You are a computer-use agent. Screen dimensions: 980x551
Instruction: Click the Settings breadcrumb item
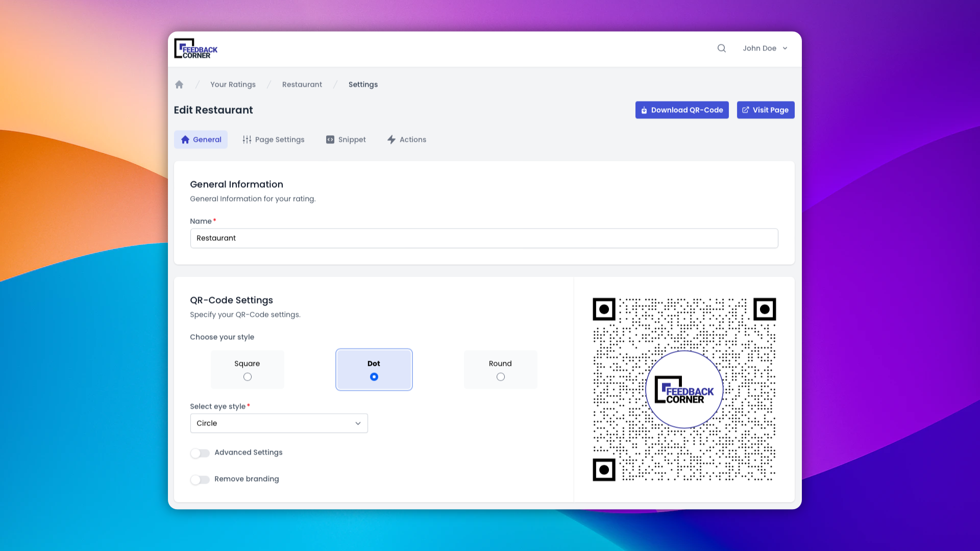(x=363, y=85)
